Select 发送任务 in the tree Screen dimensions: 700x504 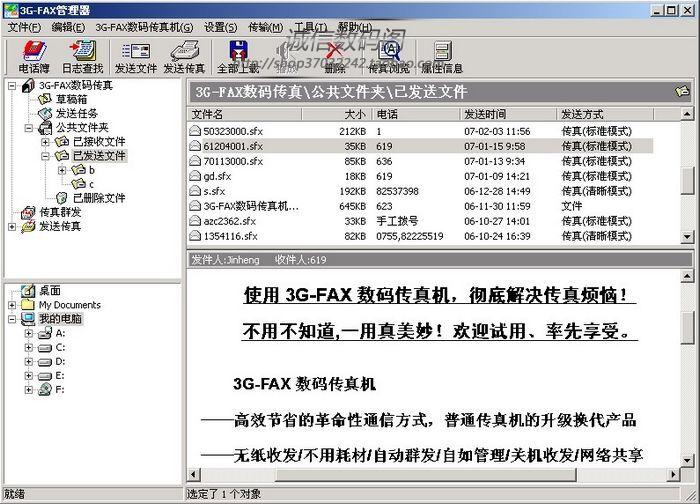click(x=76, y=113)
